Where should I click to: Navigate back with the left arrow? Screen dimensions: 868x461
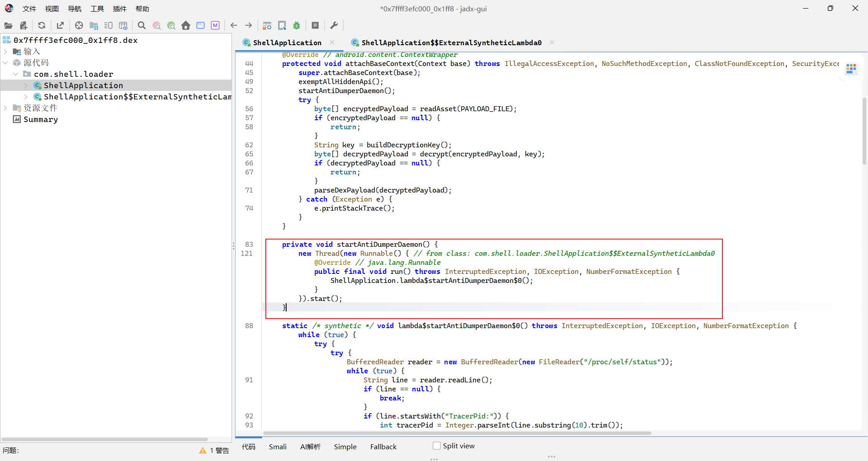(234, 26)
